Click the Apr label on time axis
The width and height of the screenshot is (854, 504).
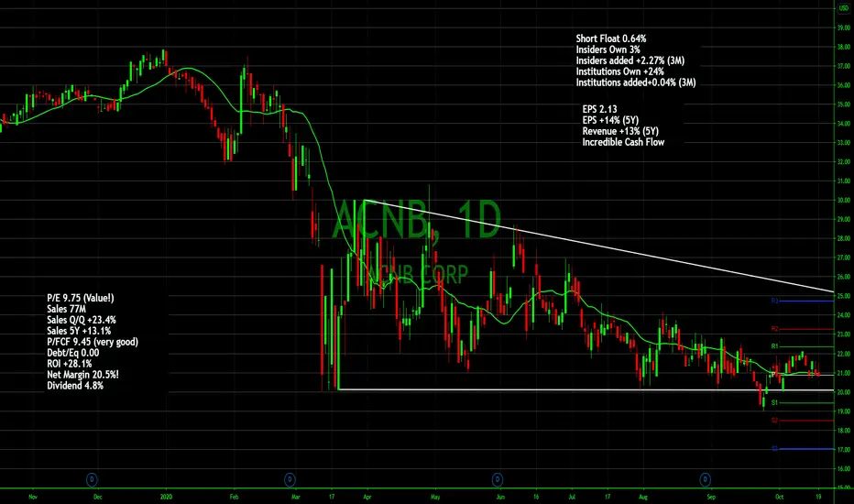(367, 497)
